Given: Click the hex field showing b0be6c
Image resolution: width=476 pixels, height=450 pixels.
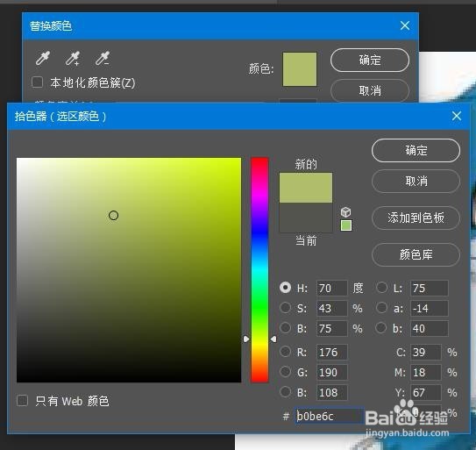Looking at the screenshot, I should (329, 416).
